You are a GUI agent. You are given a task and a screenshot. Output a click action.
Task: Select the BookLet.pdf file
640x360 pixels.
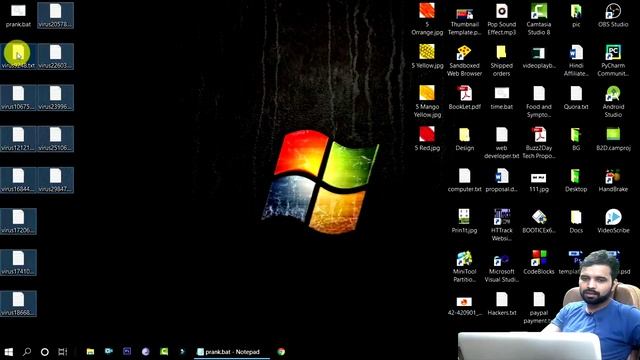464,98
